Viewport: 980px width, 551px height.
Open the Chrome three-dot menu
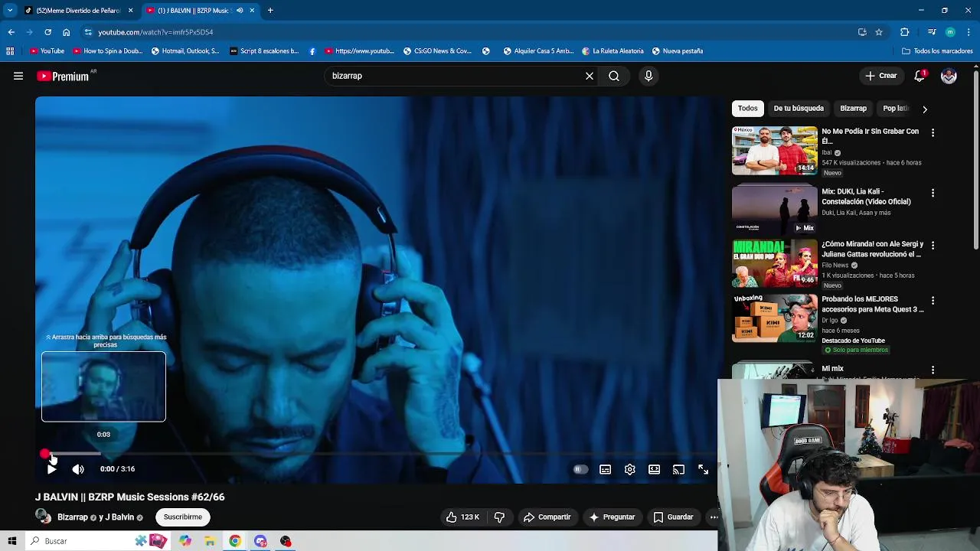969,32
